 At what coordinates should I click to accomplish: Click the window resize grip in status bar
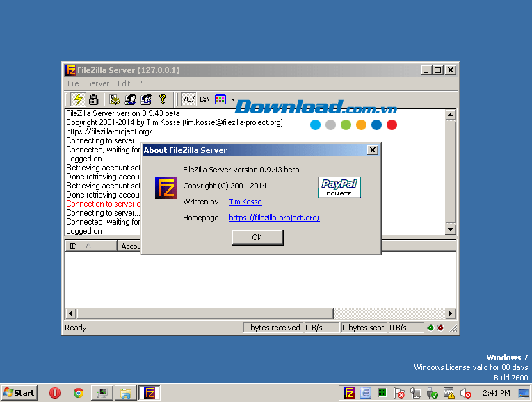point(453,328)
